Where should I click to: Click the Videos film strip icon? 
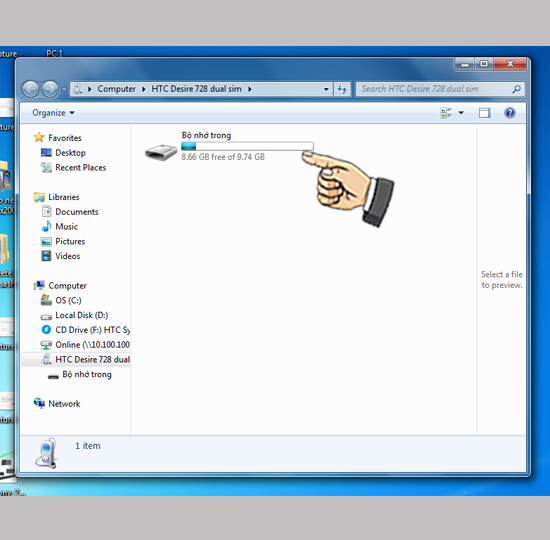[46, 256]
